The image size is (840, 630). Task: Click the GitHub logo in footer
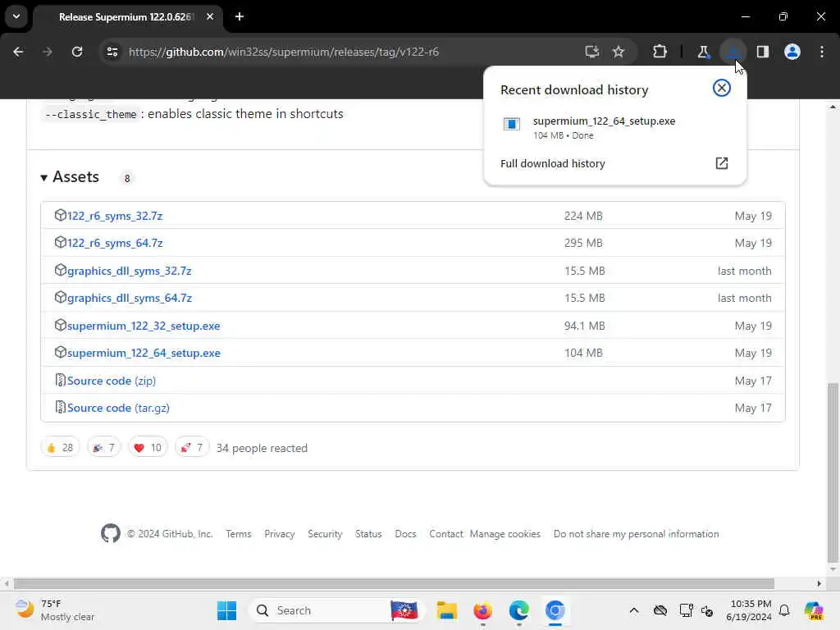(x=111, y=533)
